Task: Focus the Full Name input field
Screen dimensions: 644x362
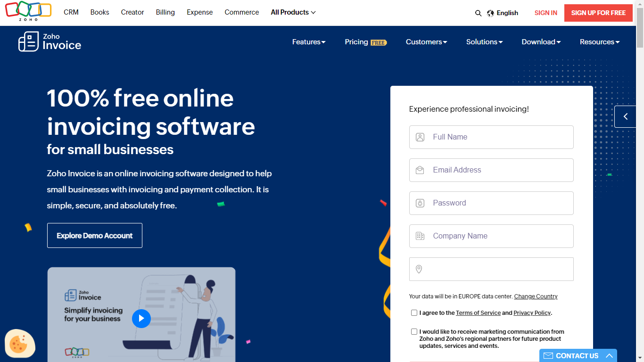Action: [x=491, y=137]
